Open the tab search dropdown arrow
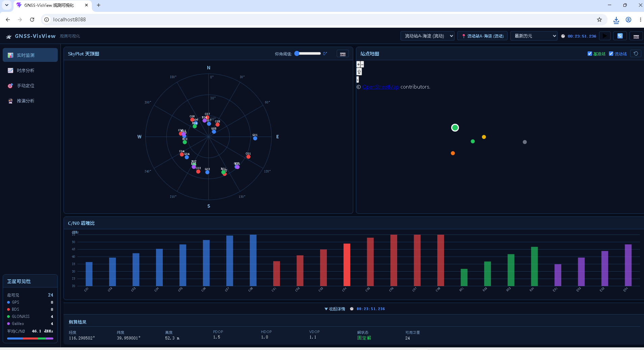This screenshot has width=644, height=350. click(7, 5)
